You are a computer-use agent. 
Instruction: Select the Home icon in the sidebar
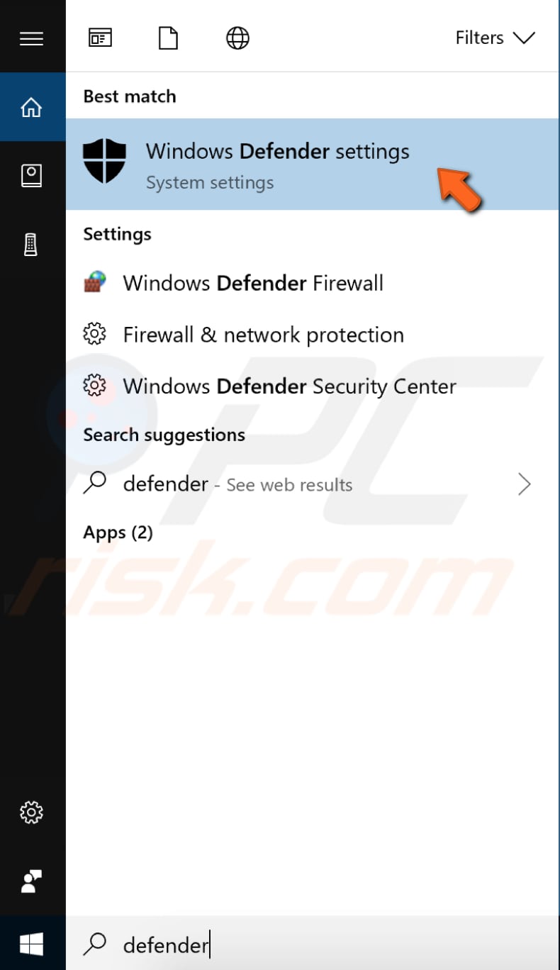pos(32,106)
